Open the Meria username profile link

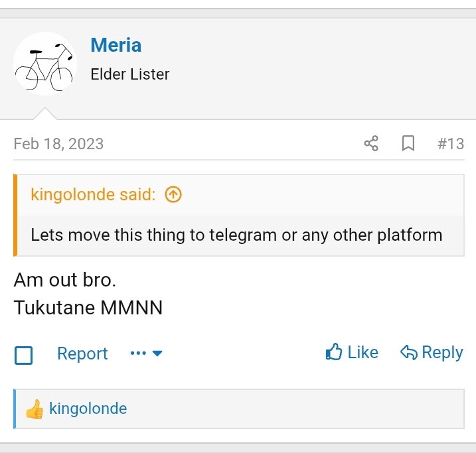116,45
